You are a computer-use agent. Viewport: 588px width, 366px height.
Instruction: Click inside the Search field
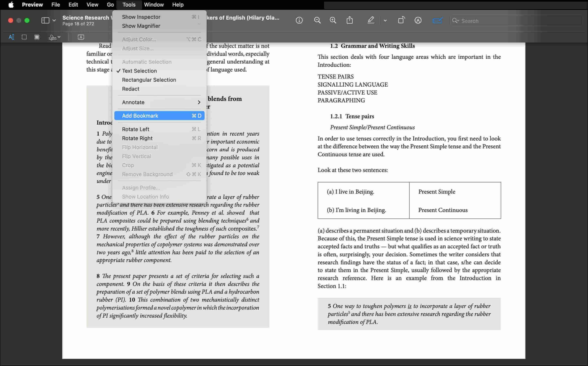(x=496, y=21)
